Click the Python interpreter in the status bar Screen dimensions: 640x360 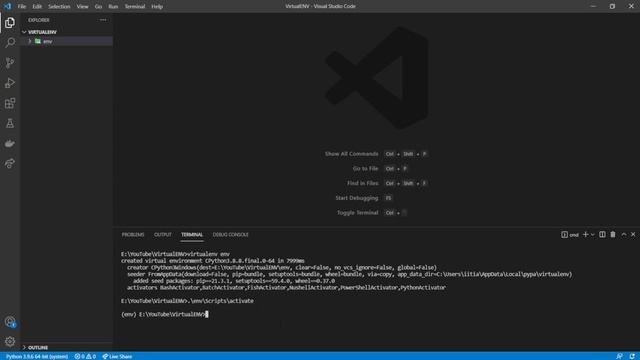pos(37,356)
